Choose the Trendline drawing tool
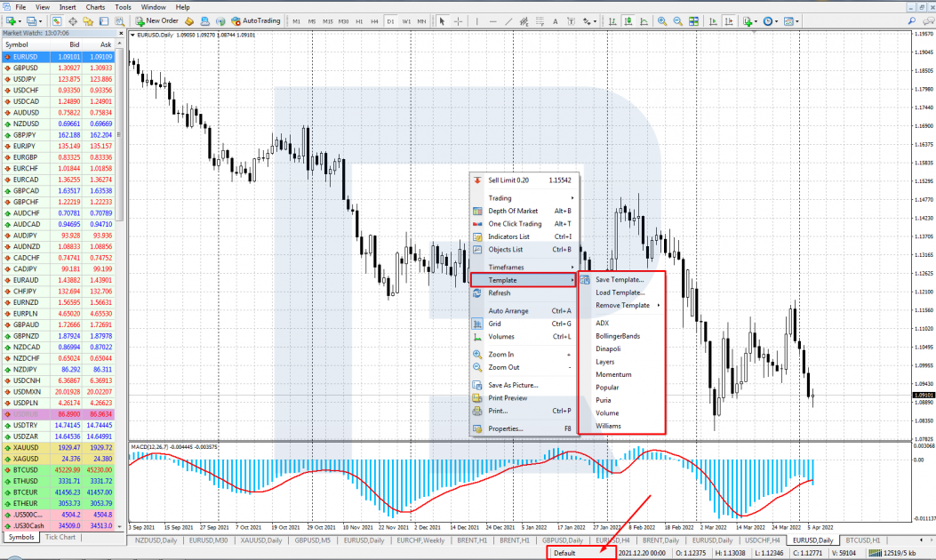936x560 pixels. (508, 21)
